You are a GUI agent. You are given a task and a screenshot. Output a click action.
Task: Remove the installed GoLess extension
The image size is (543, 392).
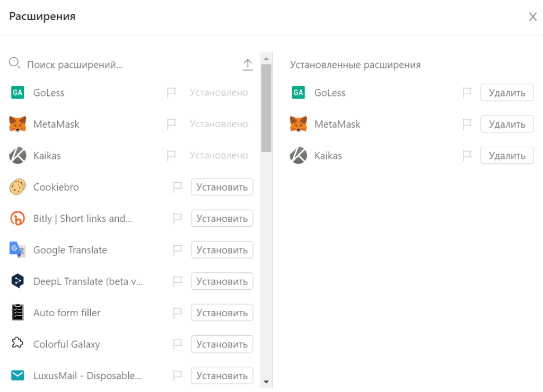coord(507,92)
